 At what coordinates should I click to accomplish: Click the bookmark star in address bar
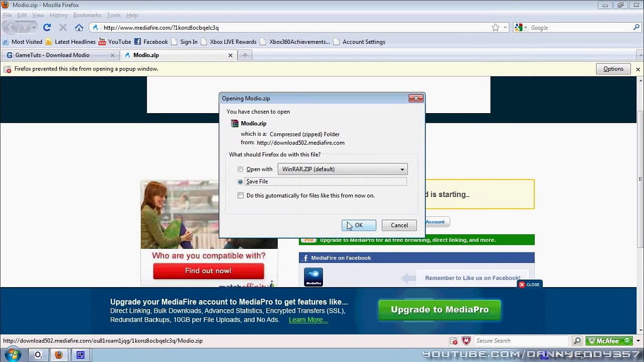496,28
